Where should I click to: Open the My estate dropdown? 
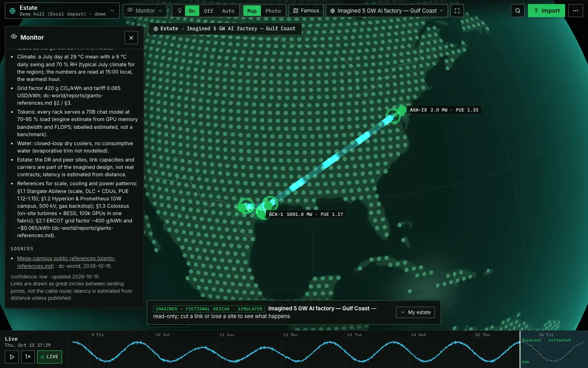pyautogui.click(x=415, y=312)
